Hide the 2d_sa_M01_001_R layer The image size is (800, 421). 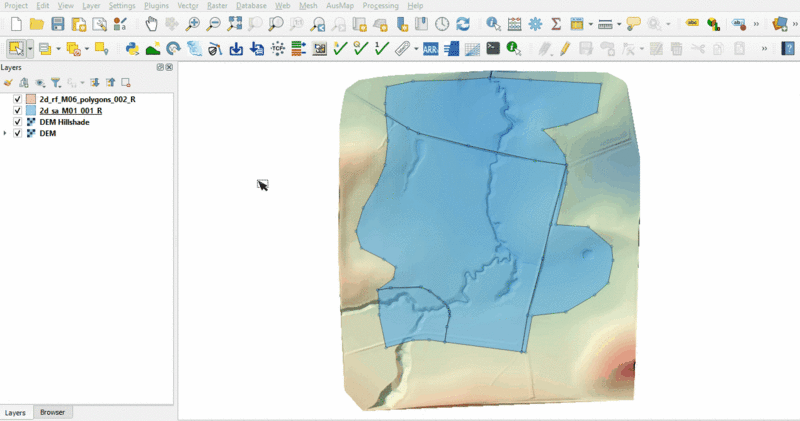(18, 111)
